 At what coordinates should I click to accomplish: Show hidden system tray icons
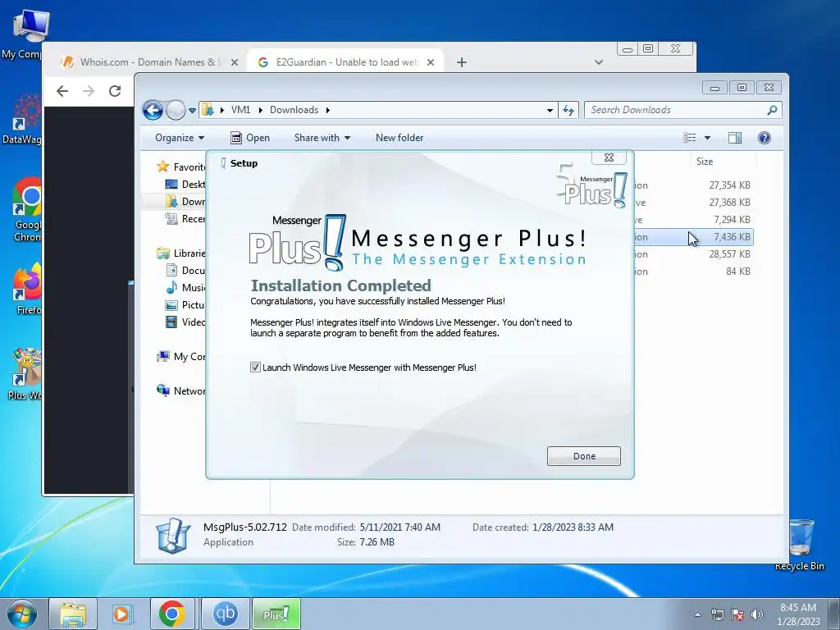pos(697,614)
